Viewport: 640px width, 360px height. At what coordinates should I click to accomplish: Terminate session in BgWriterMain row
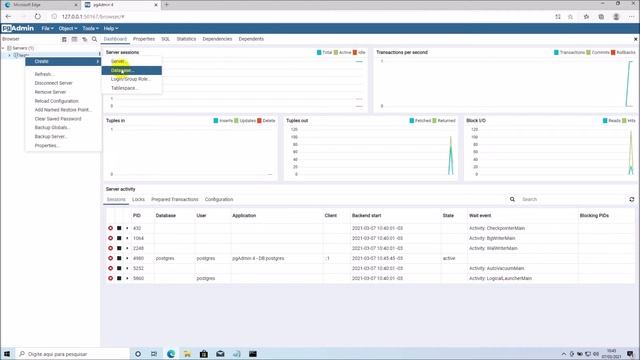click(x=110, y=238)
